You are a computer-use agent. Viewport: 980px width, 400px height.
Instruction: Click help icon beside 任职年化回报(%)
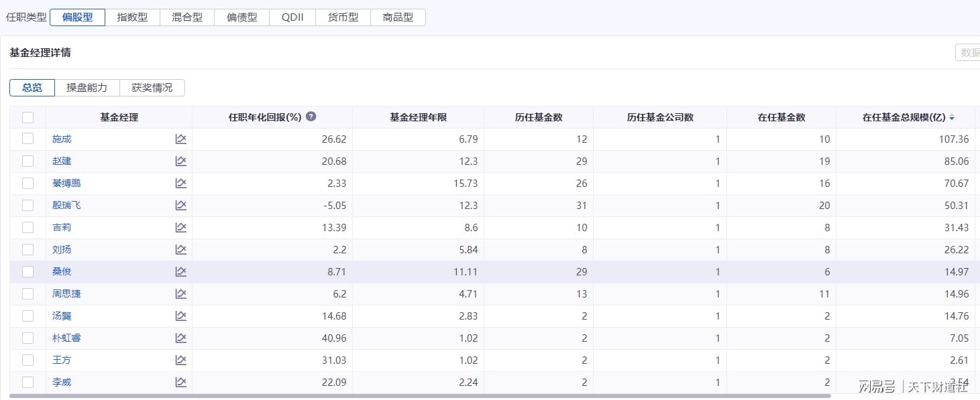click(311, 117)
